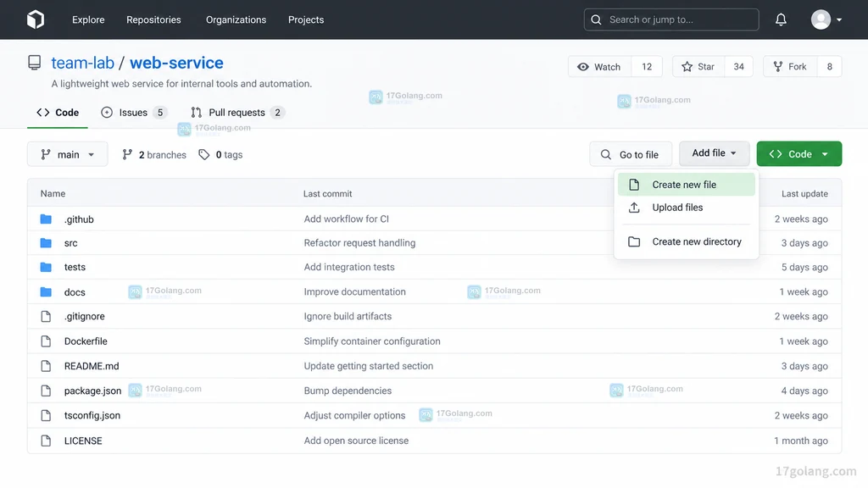
Task: Click the tsconfig.json file icon
Action: click(x=46, y=415)
